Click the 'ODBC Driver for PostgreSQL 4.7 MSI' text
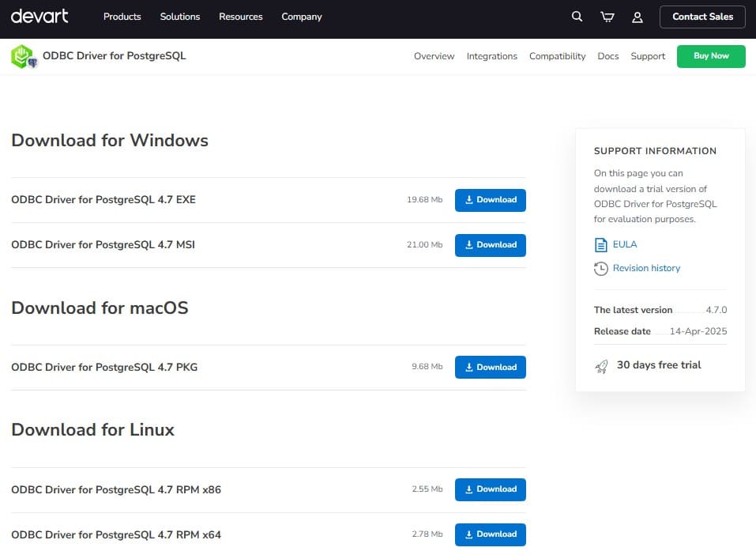Screen dimensions: 756x555 tap(103, 244)
